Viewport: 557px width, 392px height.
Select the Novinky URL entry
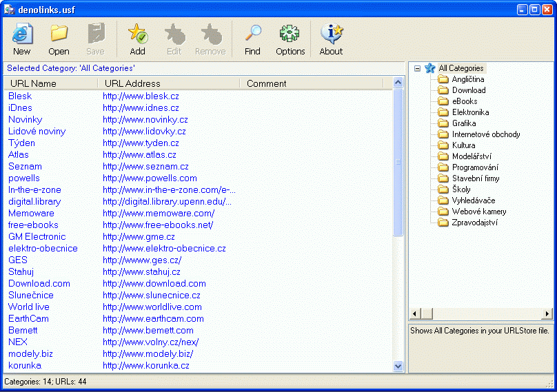click(x=26, y=120)
